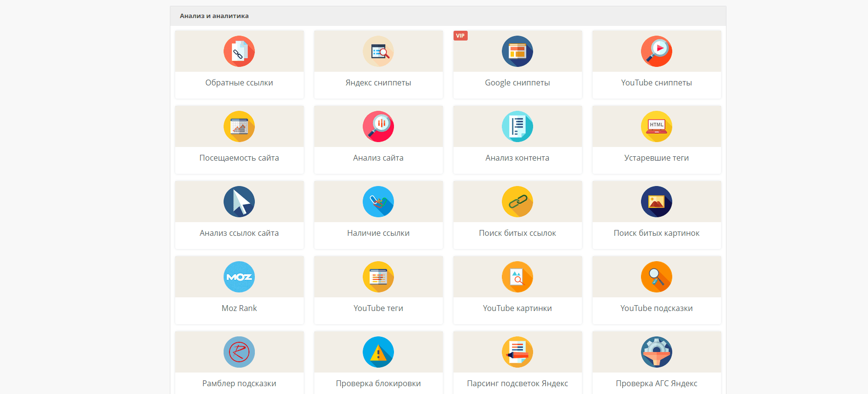Viewport: 868px width, 394px height.
Task: Click the Поиск битых ссылок chain icon
Action: 517,202
